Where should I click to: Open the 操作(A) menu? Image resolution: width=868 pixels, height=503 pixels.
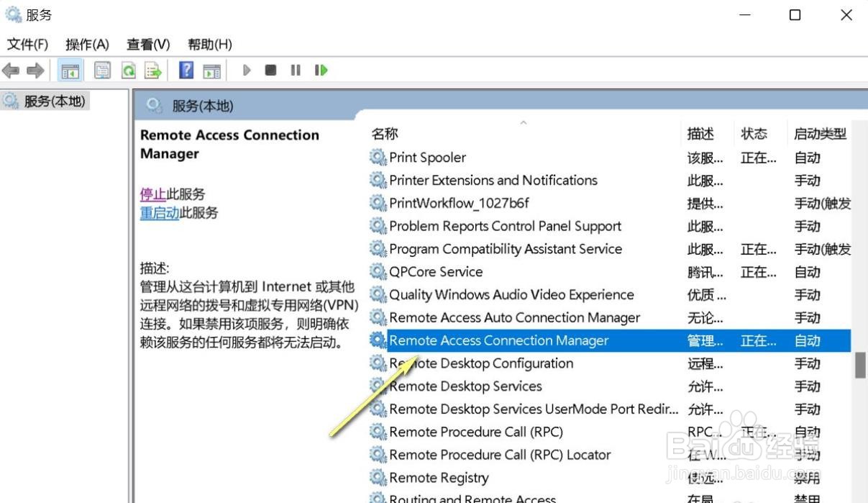tap(87, 45)
